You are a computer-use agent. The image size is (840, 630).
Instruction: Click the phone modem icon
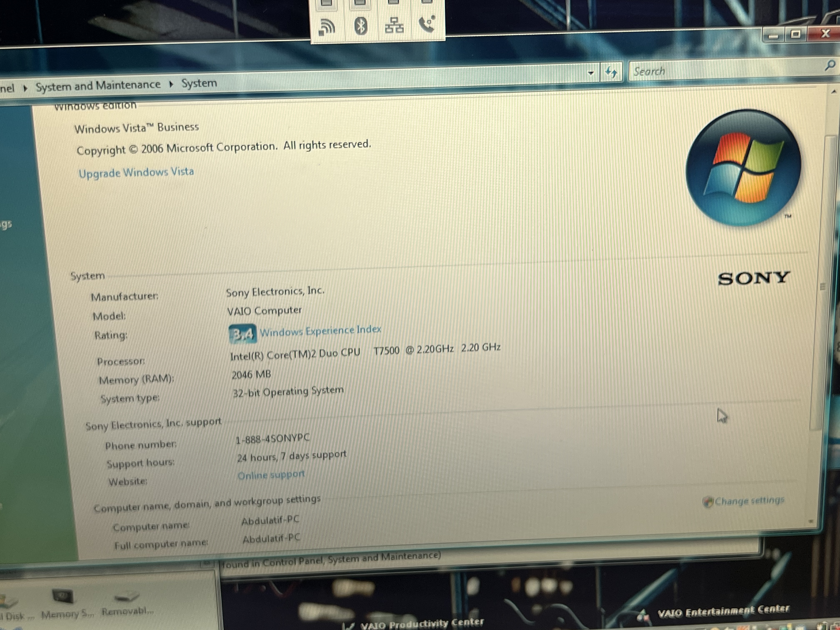[x=427, y=24]
